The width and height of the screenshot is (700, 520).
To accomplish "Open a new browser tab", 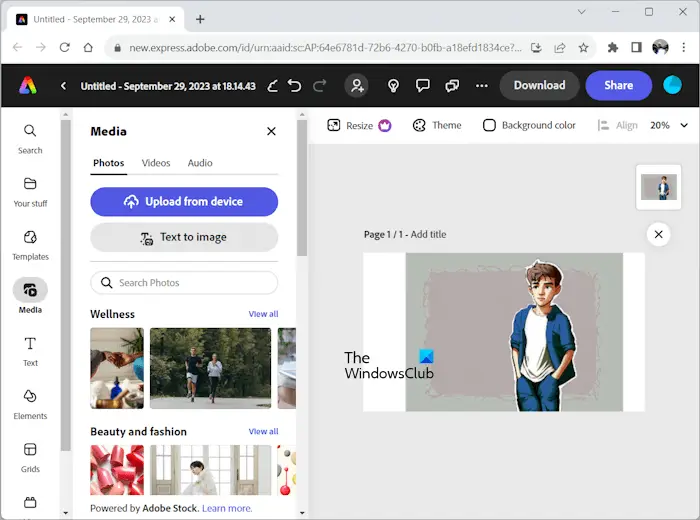I will [200, 19].
